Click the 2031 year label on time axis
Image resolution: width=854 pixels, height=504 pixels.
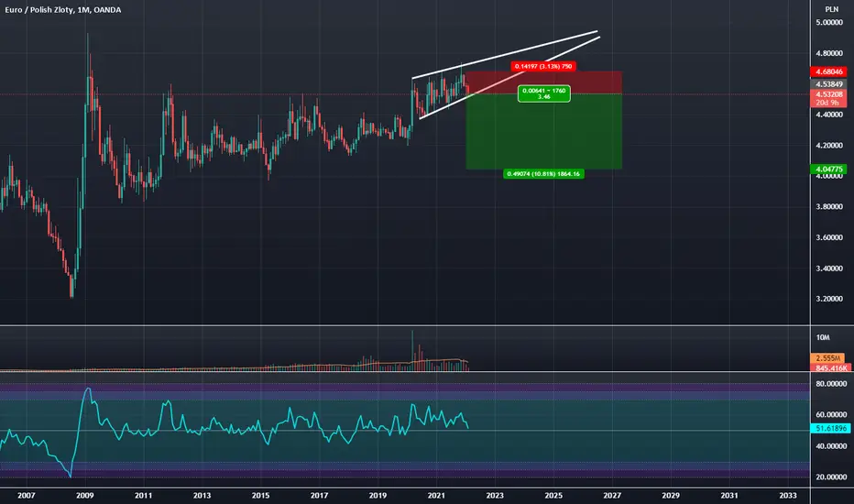click(729, 495)
